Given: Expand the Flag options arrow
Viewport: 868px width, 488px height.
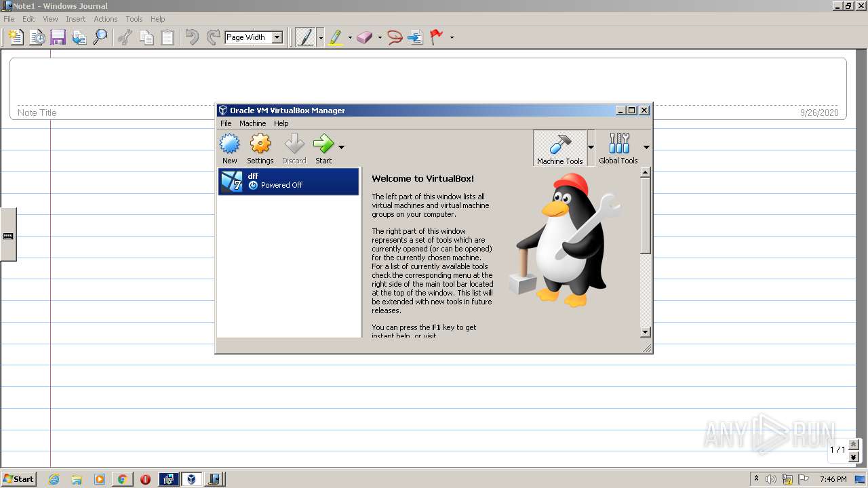Looking at the screenshot, I should tap(452, 37).
